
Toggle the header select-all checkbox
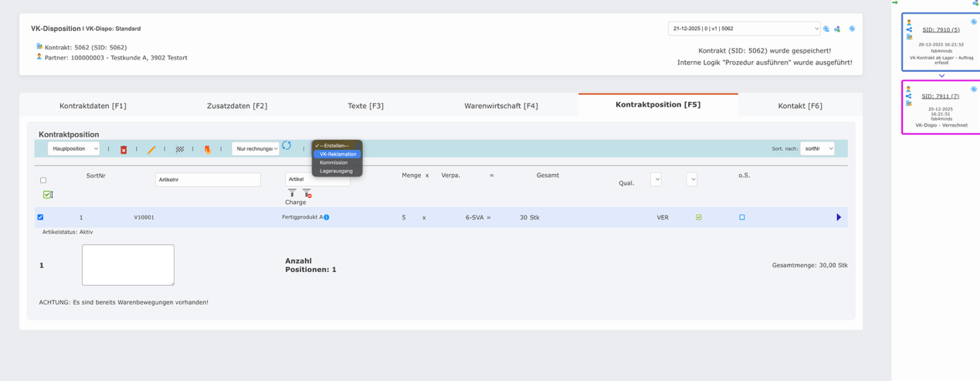[43, 180]
